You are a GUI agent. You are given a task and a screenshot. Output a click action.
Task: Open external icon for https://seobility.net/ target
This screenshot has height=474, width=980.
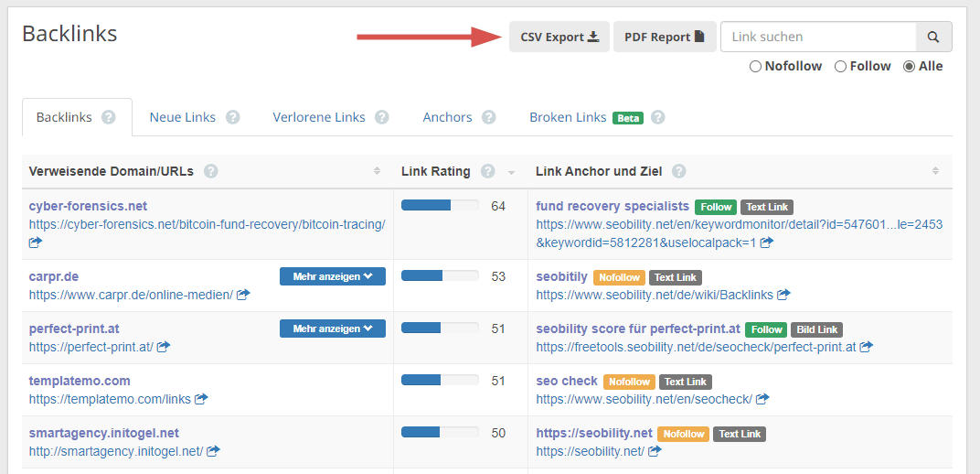click(655, 450)
